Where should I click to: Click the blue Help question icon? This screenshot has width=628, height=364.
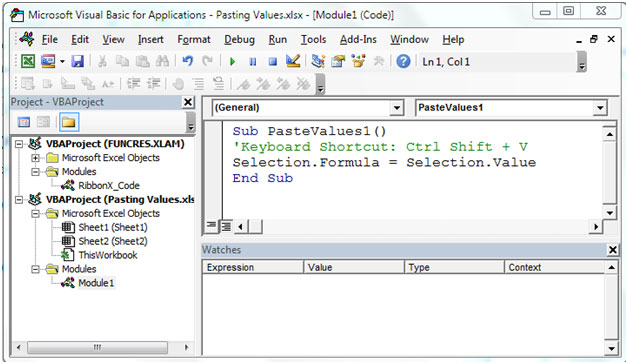(403, 61)
